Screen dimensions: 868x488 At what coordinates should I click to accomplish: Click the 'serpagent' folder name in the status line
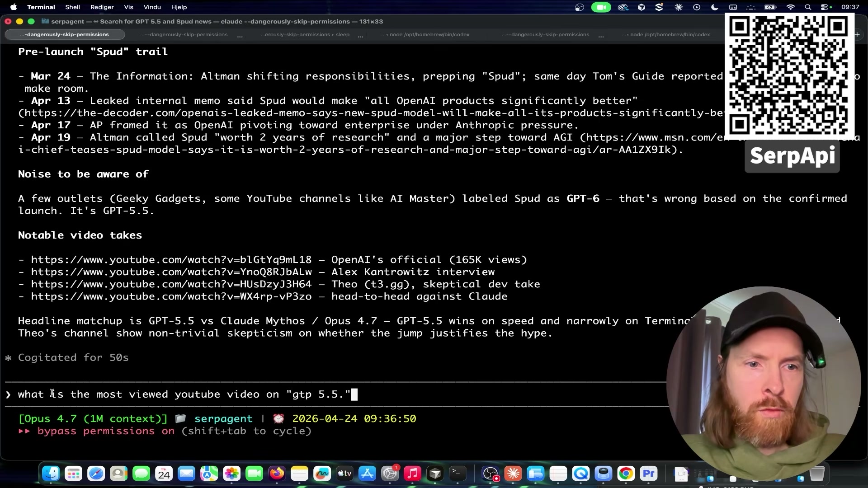click(223, 419)
